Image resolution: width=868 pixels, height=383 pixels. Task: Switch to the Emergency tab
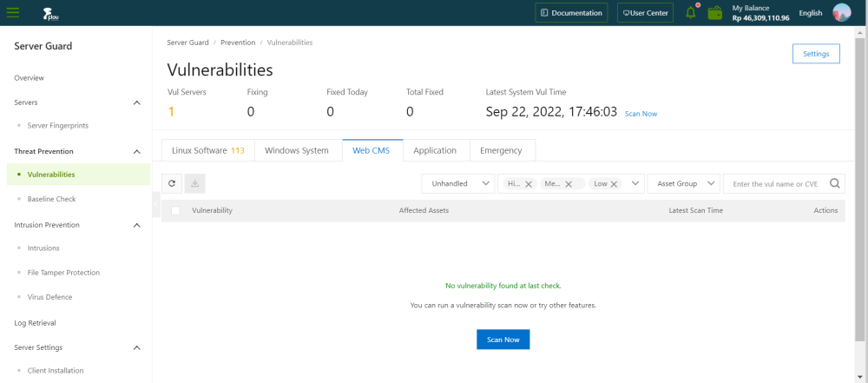pos(501,150)
